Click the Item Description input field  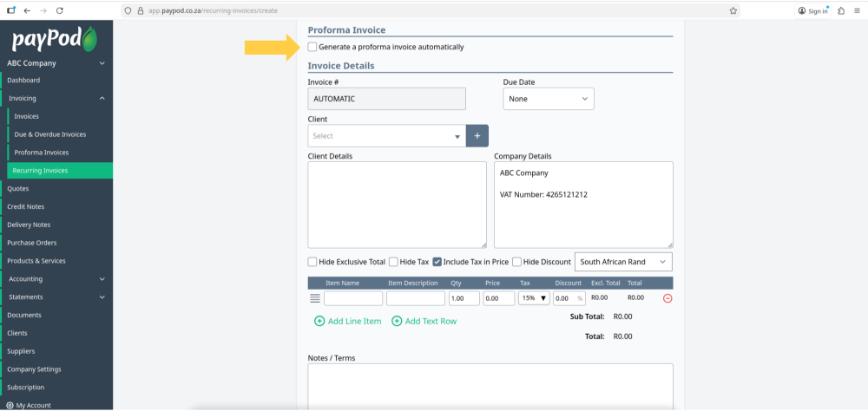click(x=416, y=298)
